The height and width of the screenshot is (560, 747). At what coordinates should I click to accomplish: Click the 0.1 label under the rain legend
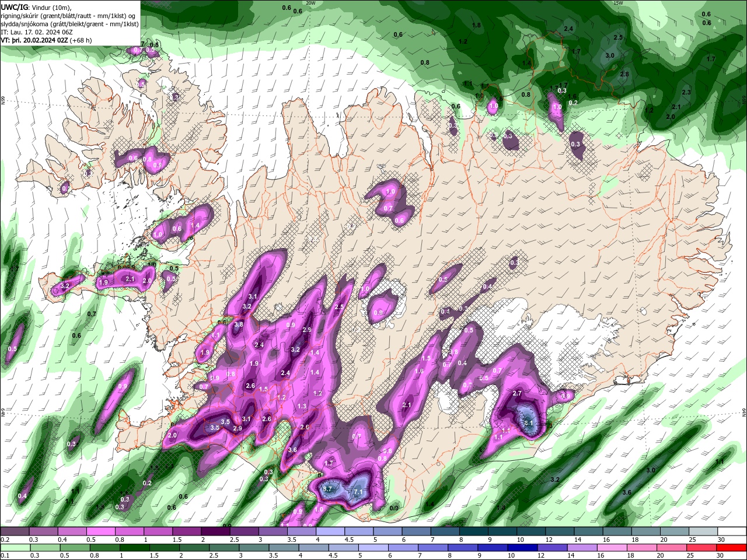click(x=5, y=556)
